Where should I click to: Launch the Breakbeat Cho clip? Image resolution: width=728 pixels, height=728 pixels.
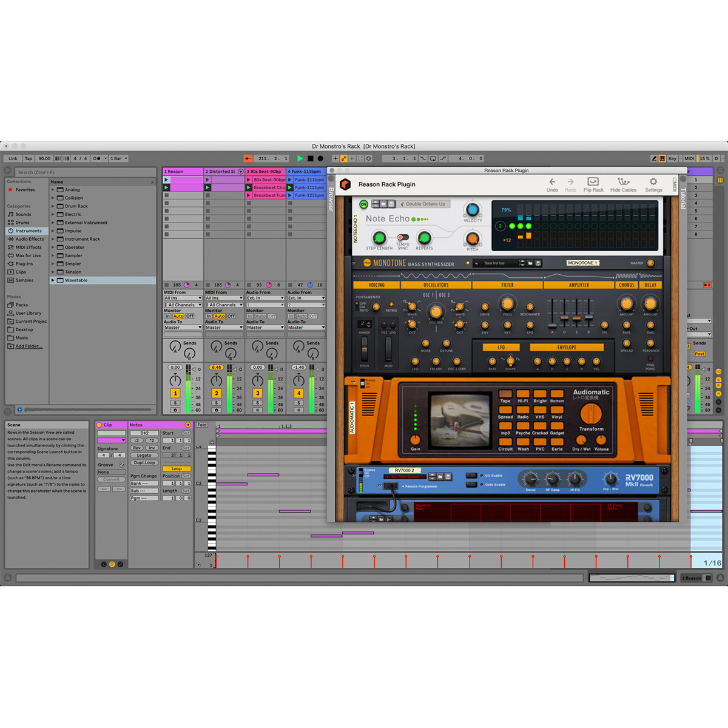[249, 187]
